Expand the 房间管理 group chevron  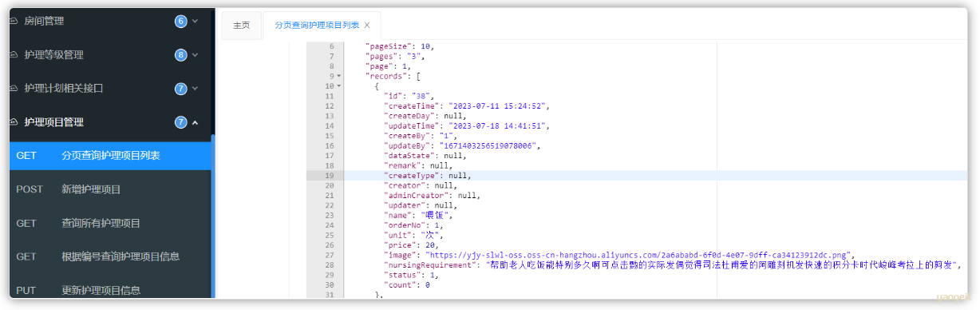click(x=196, y=21)
